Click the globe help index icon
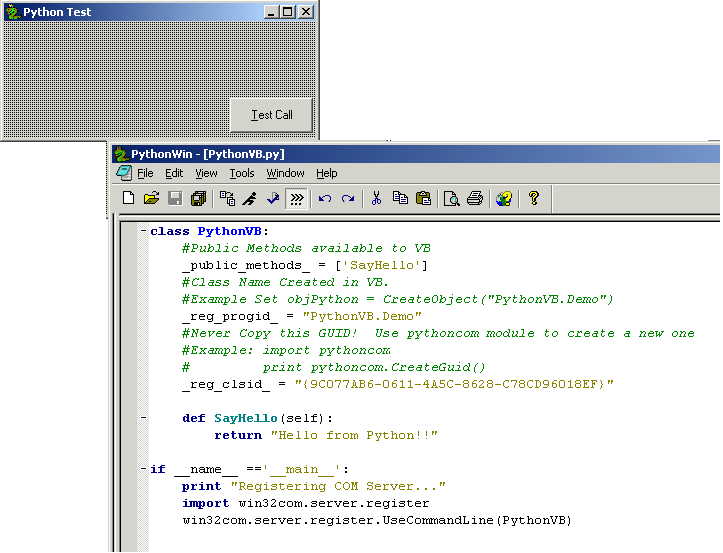 pos(504,198)
